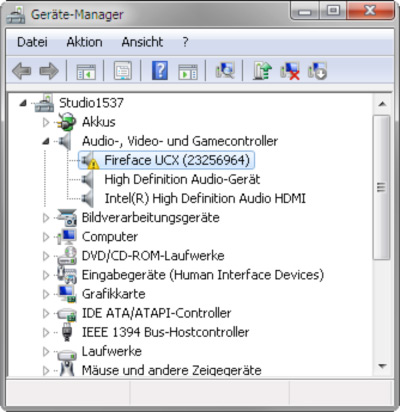
Task: Select the Grafikkarte label
Action: 114,294
